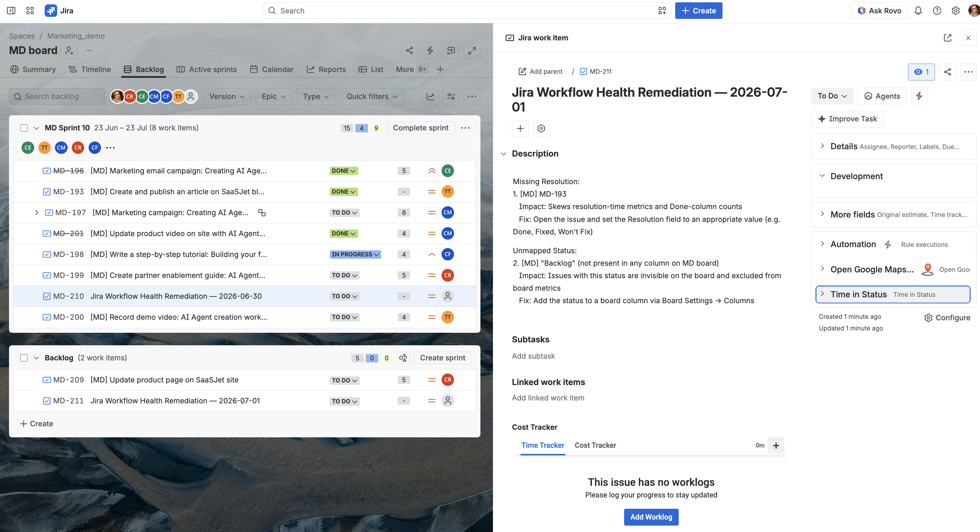Screen dimensions: 980x532
Task: Click Improve Task button
Action: click(848, 119)
